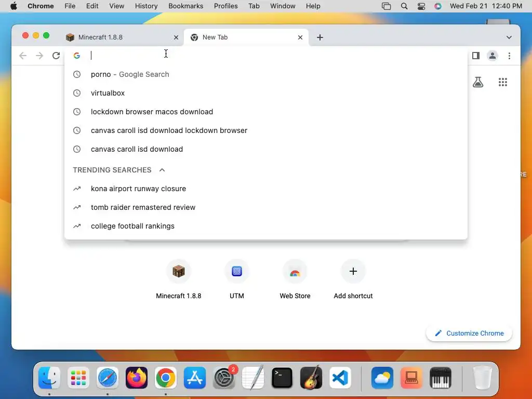Viewport: 532px width, 399px height.
Task: Select canvas caroll isd download suggestion
Action: 266,149
